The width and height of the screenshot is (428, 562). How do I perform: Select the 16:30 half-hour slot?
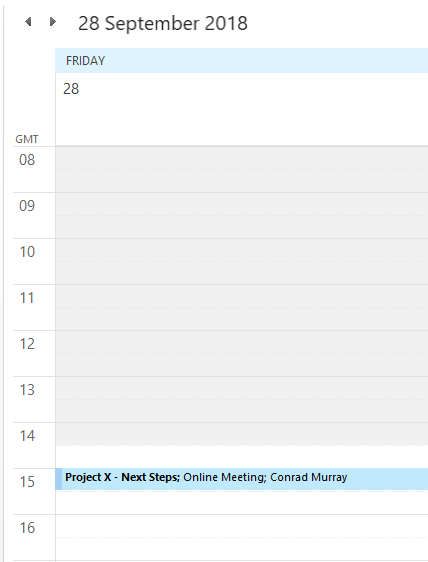coord(242,549)
